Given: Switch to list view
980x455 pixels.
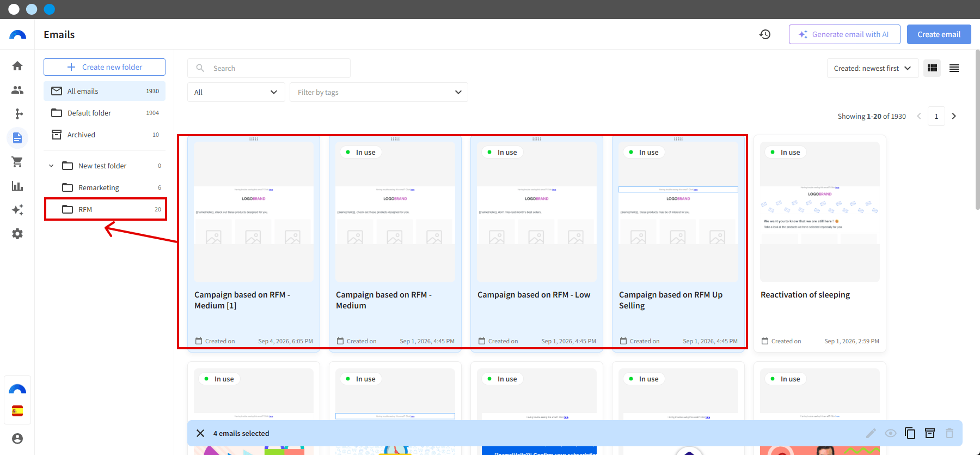Looking at the screenshot, I should coord(954,68).
